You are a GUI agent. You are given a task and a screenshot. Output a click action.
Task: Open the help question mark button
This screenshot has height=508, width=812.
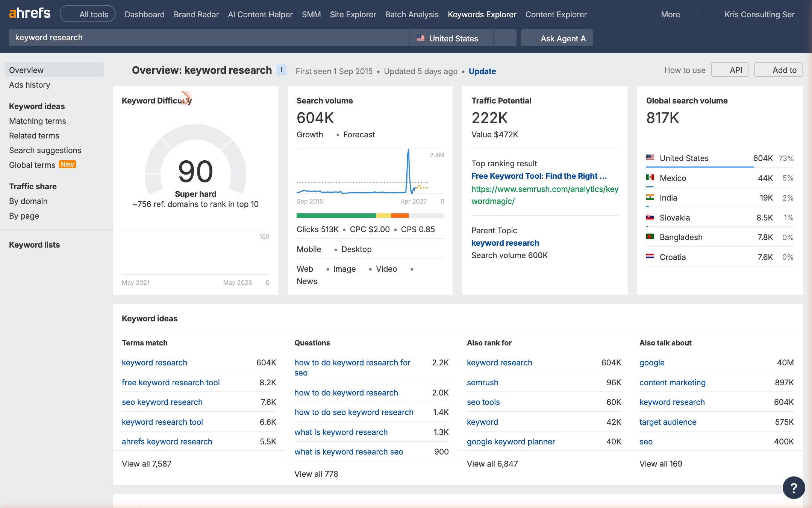click(794, 488)
